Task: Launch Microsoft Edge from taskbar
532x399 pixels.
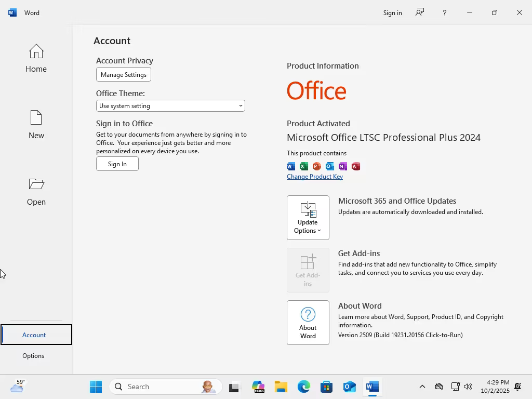Action: [303, 387]
